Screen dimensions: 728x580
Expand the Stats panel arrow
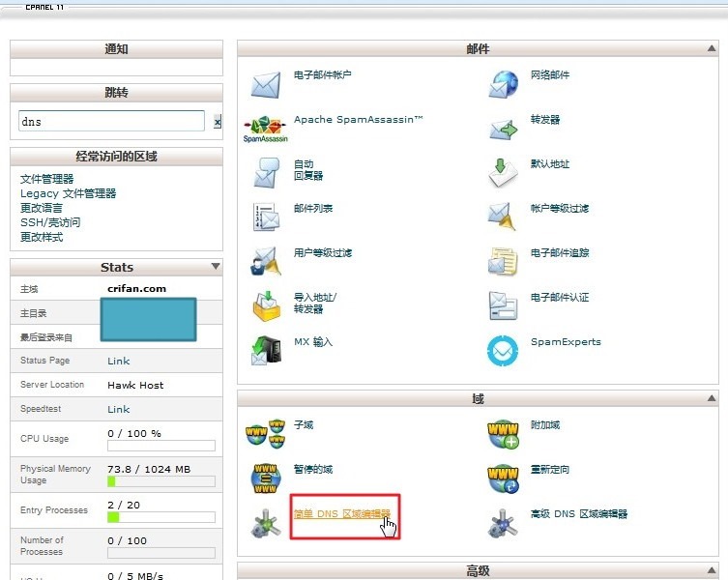(216, 266)
